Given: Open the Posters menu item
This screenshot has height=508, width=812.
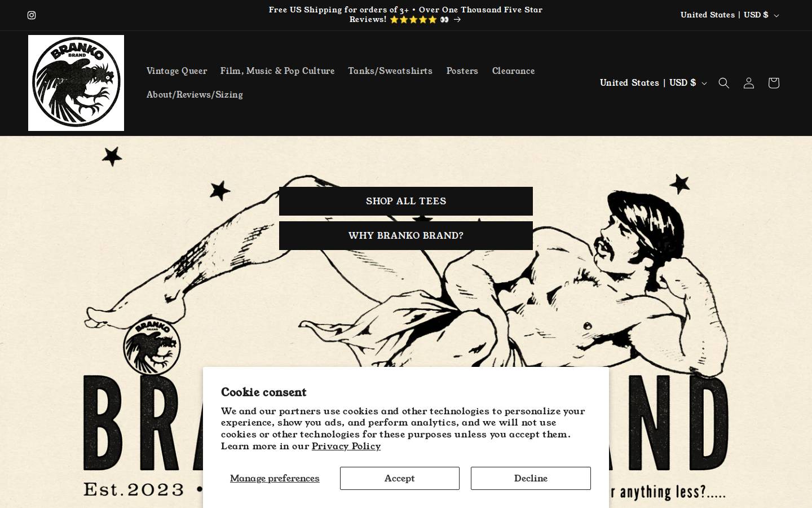Looking at the screenshot, I should click(x=462, y=71).
